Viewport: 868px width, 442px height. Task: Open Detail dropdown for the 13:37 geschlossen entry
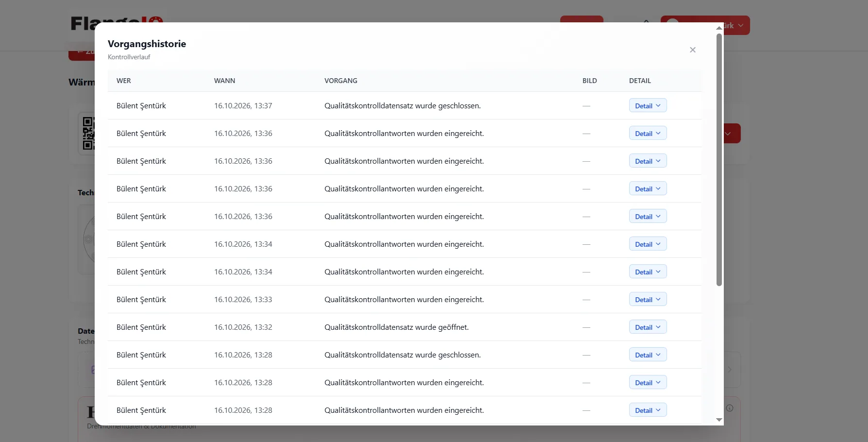click(648, 105)
